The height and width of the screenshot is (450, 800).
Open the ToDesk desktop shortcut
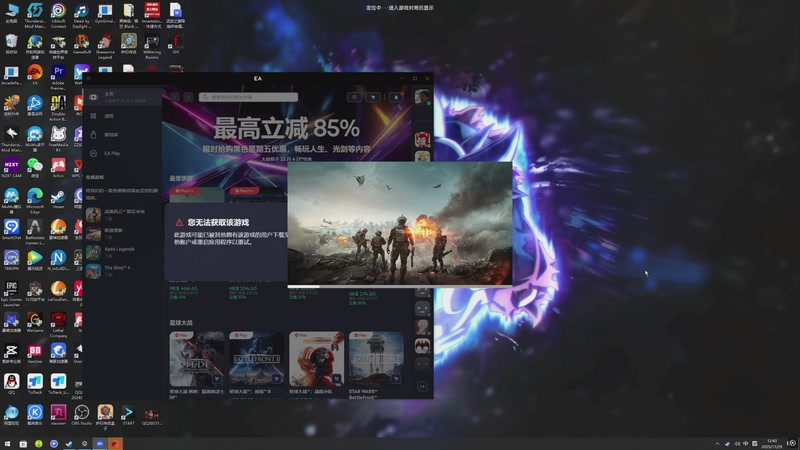35,384
